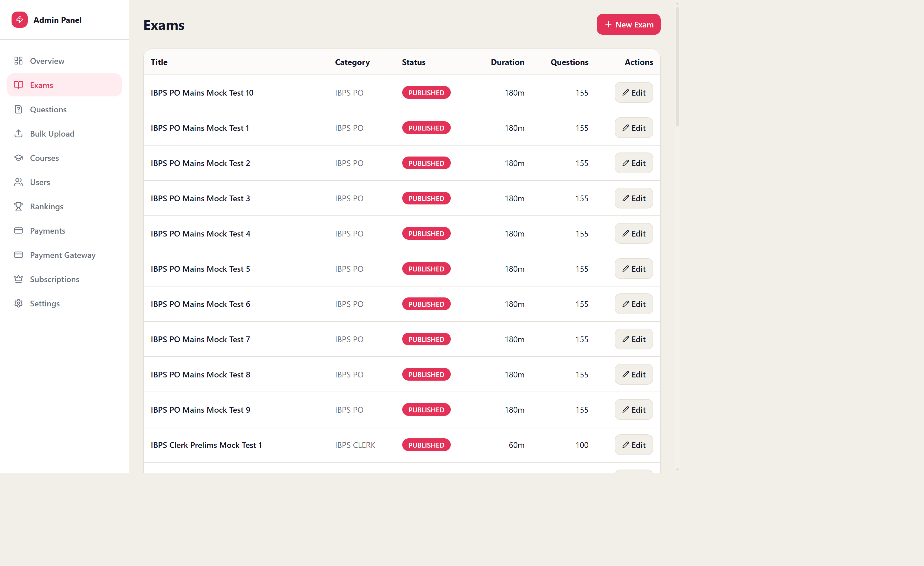
Task: Click the Rankings trophy icon
Action: 18,206
